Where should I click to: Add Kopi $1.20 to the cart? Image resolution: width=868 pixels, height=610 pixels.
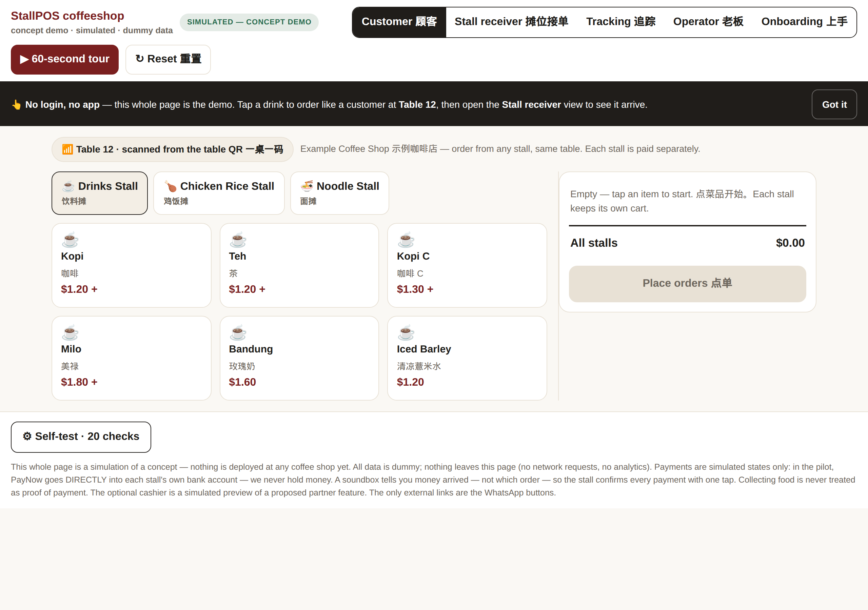pyautogui.click(x=132, y=265)
